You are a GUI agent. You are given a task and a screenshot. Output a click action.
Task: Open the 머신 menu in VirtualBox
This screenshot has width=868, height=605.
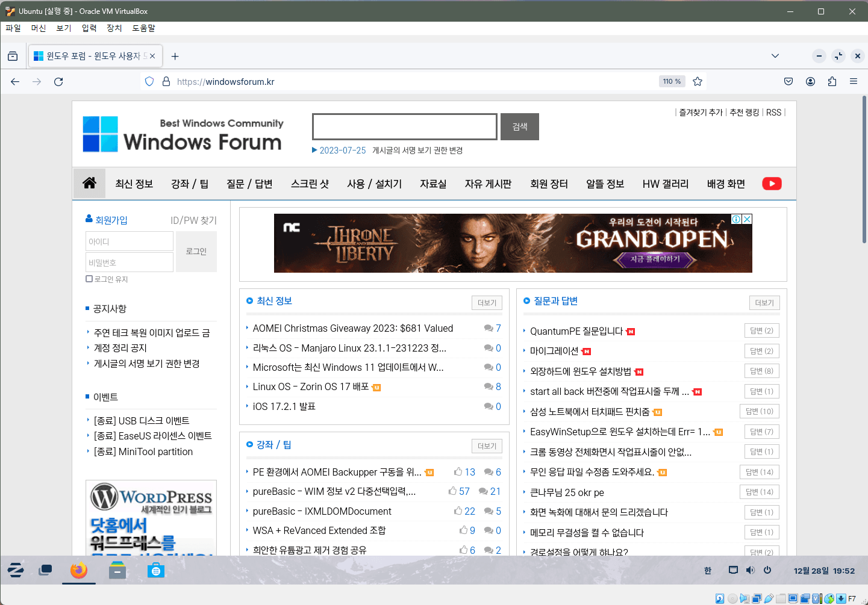click(x=39, y=28)
